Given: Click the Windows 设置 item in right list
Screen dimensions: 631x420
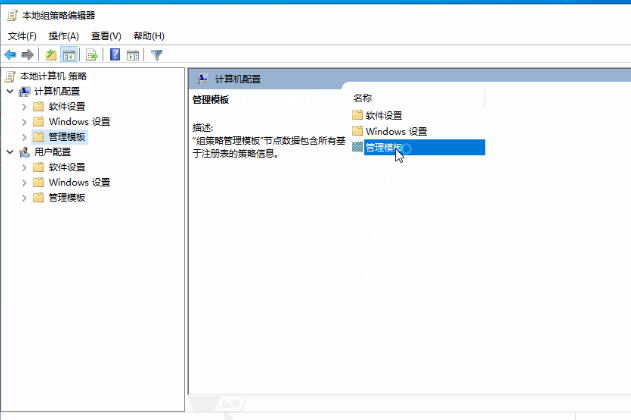Looking at the screenshot, I should 396,132.
